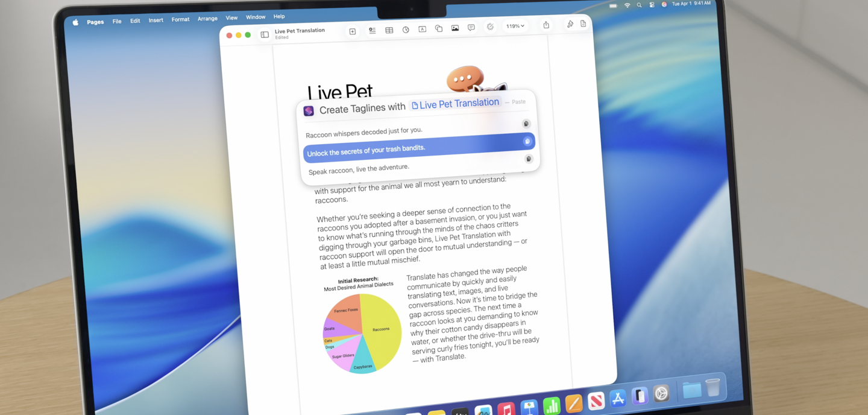Open the Arrange menu
Viewport: 868px width, 415px height.
coord(207,18)
